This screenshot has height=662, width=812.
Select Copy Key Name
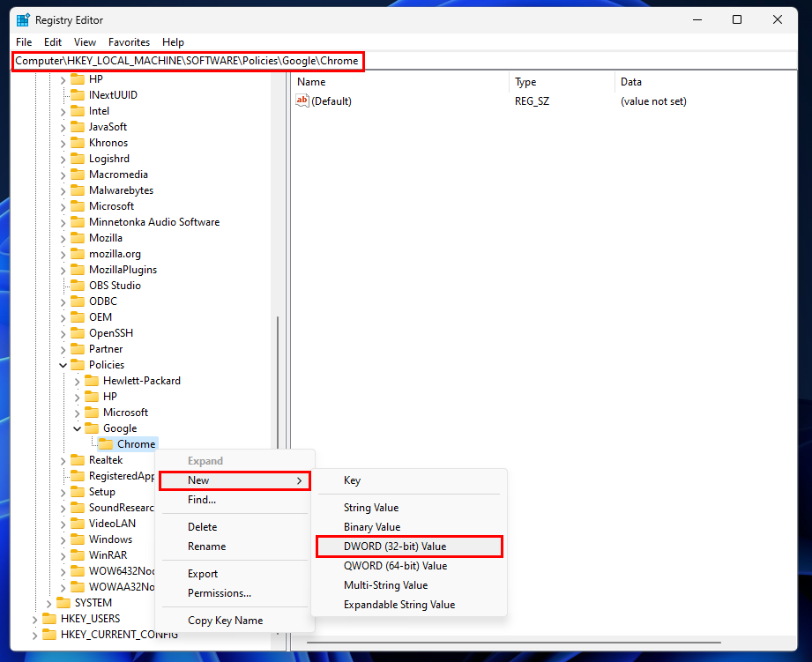235,620
